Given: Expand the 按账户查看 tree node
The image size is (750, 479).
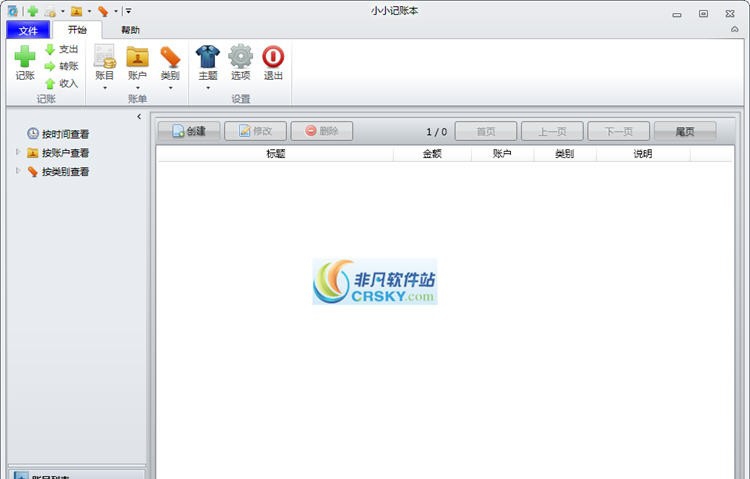Looking at the screenshot, I should coord(18,153).
